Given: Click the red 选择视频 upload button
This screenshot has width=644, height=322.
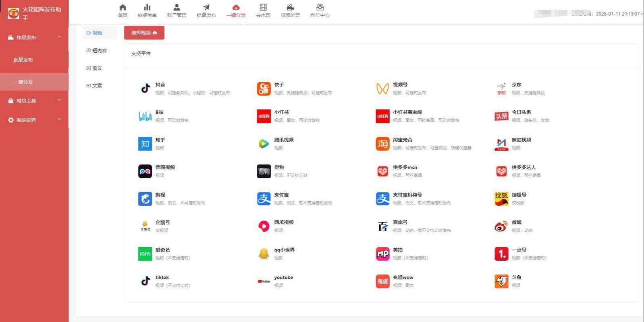Looking at the screenshot, I should 144,33.
